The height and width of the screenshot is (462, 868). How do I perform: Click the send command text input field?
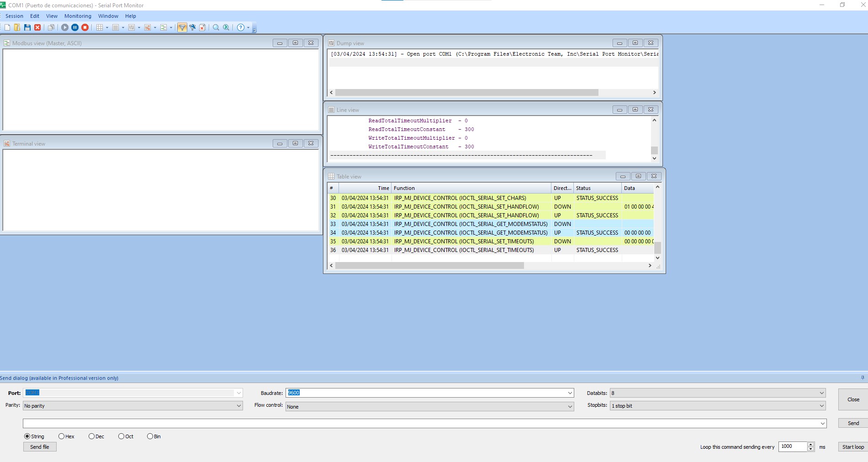[x=420, y=424]
